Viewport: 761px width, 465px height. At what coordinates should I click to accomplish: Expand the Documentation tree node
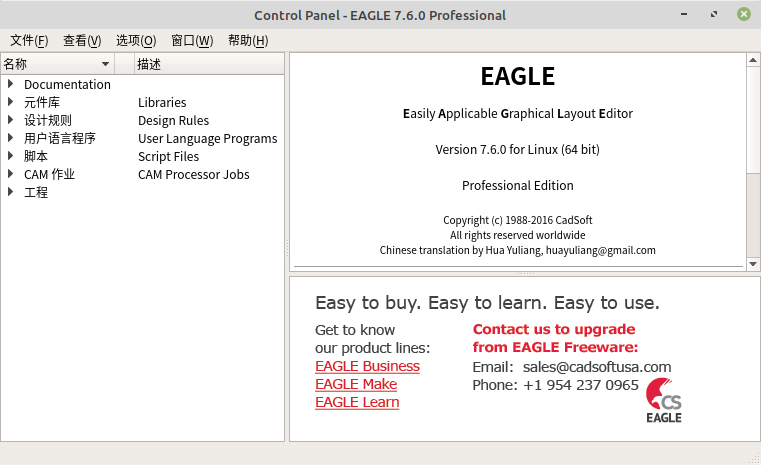point(10,84)
